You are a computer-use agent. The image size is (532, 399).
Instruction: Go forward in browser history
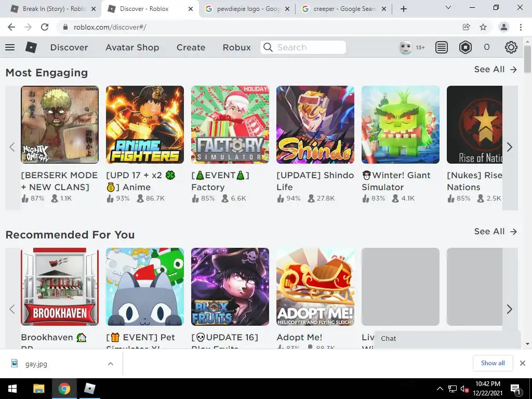(x=28, y=27)
